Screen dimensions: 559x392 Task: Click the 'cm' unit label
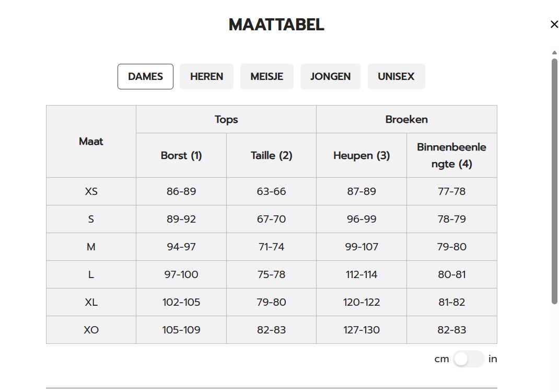click(441, 359)
